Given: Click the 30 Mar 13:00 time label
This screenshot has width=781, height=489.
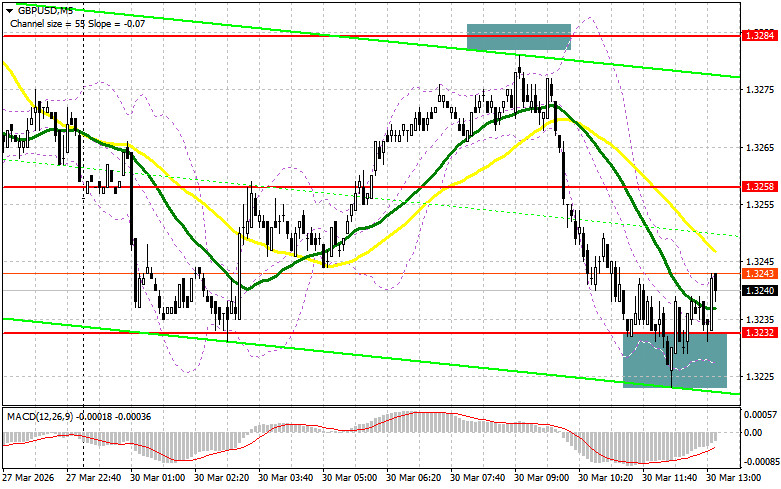Looking at the screenshot, I should click(733, 478).
